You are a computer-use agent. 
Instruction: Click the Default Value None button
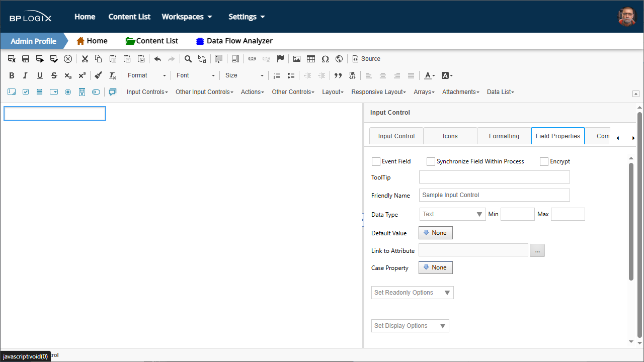(x=436, y=233)
